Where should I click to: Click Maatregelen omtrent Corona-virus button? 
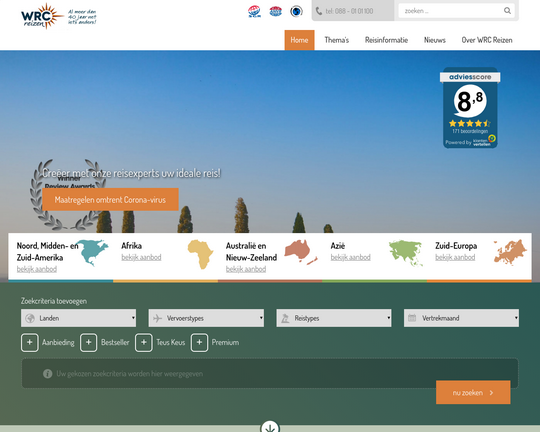[x=110, y=199]
